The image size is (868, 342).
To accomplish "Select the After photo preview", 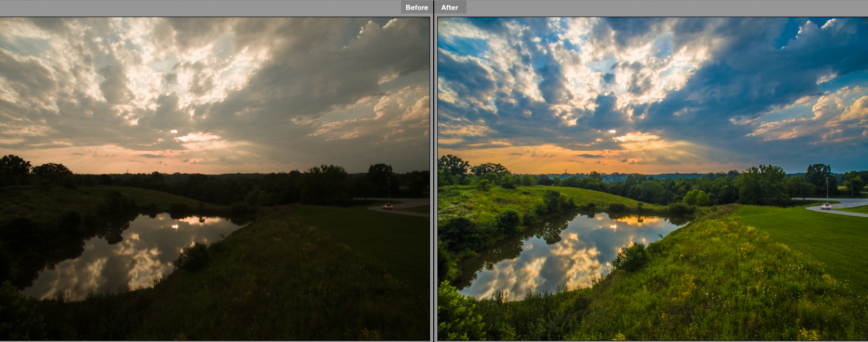I will (x=652, y=179).
